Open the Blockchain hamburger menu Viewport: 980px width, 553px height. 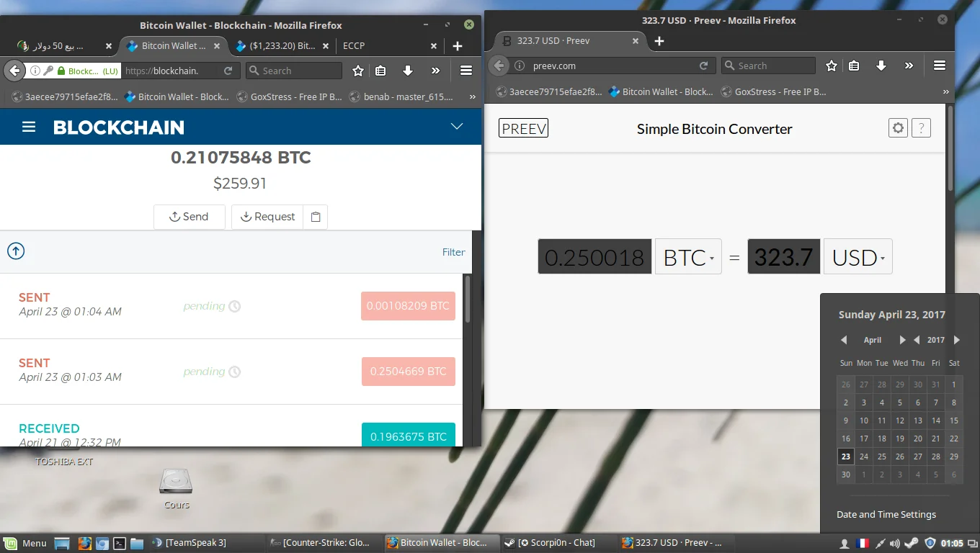point(29,127)
